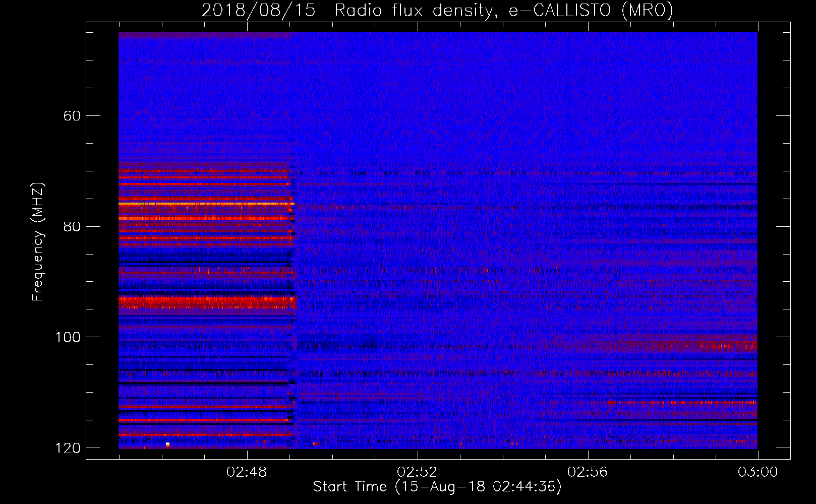Click the "02:48" time tick label

(247, 472)
